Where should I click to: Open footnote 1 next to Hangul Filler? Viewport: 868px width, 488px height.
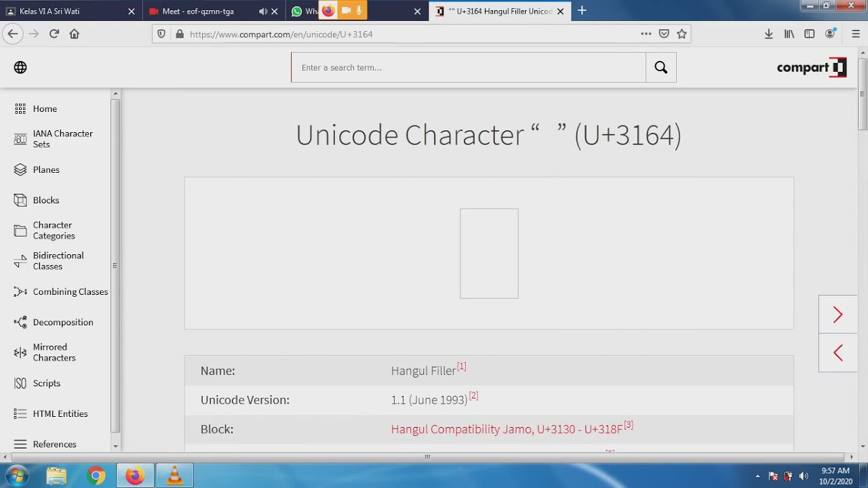(462, 367)
